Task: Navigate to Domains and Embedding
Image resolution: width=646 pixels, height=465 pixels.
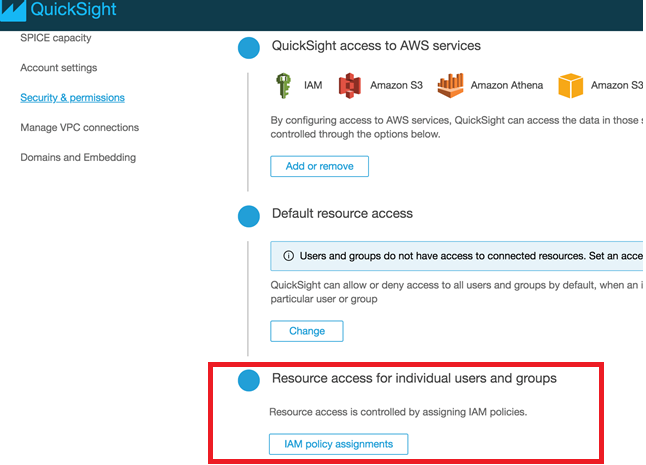Action: tap(78, 158)
